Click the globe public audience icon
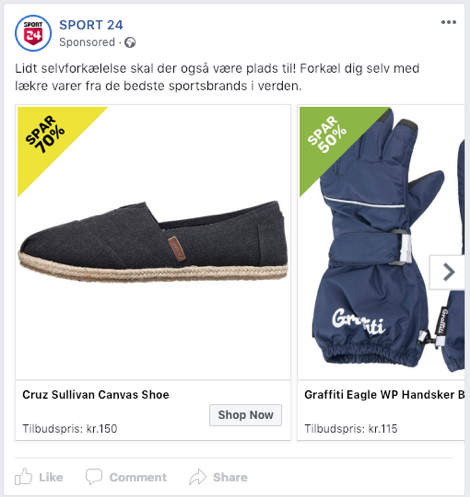The width and height of the screenshot is (470, 497). tap(130, 43)
